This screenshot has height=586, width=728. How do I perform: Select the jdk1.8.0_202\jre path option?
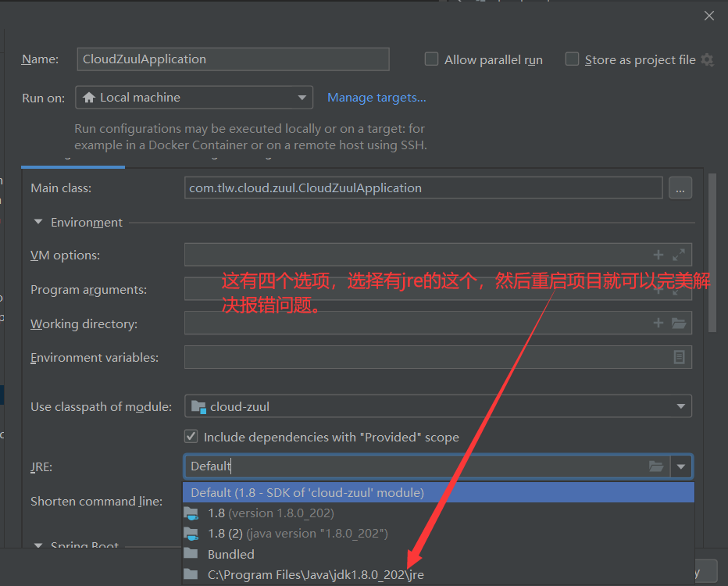pos(438,574)
